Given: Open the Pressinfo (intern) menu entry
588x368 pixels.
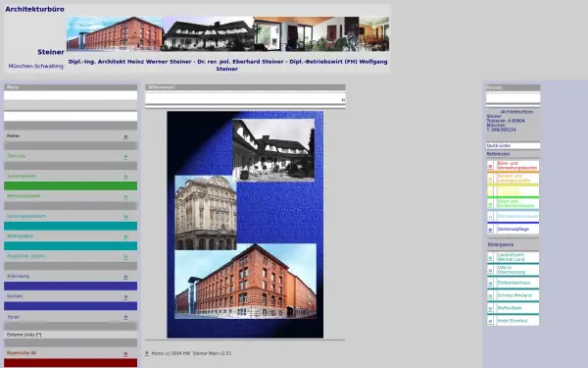Looking at the screenshot, I should (25, 256).
